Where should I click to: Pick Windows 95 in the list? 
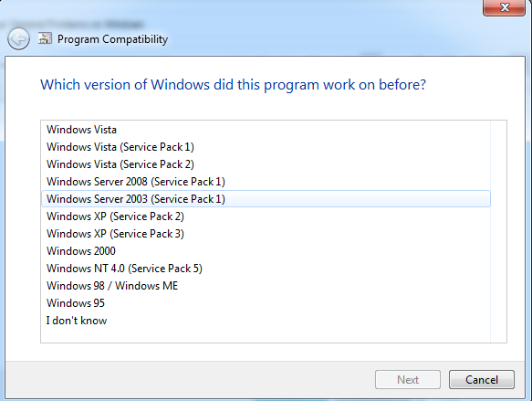point(266,303)
